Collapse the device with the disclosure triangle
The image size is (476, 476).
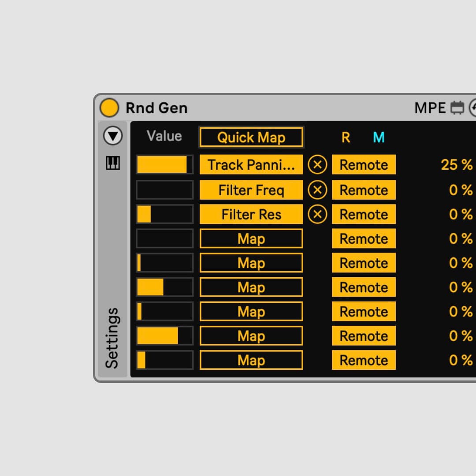pyautogui.click(x=113, y=136)
